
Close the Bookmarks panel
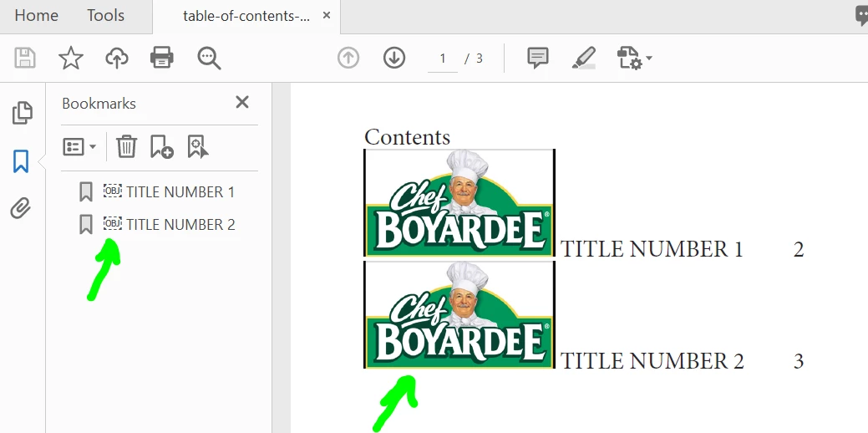coord(242,102)
